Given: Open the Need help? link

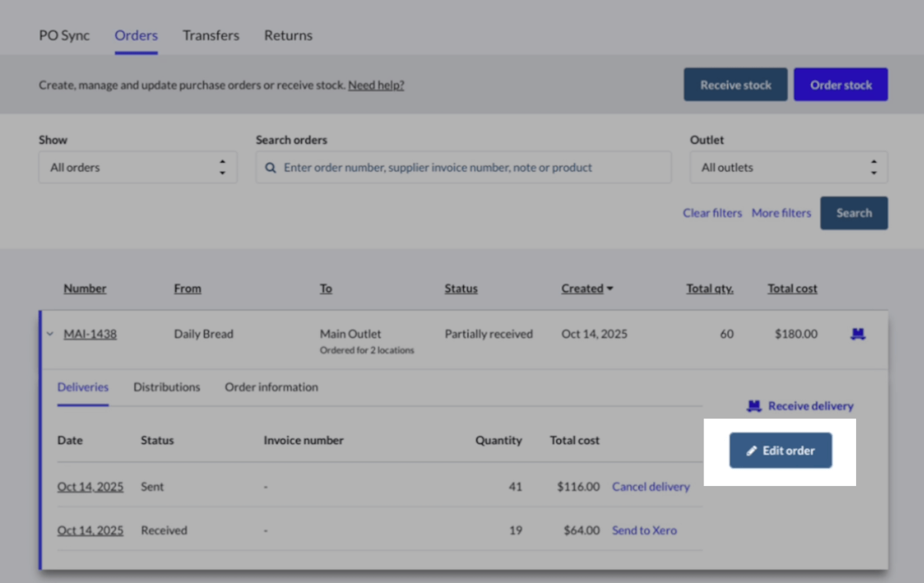Looking at the screenshot, I should coord(376,85).
